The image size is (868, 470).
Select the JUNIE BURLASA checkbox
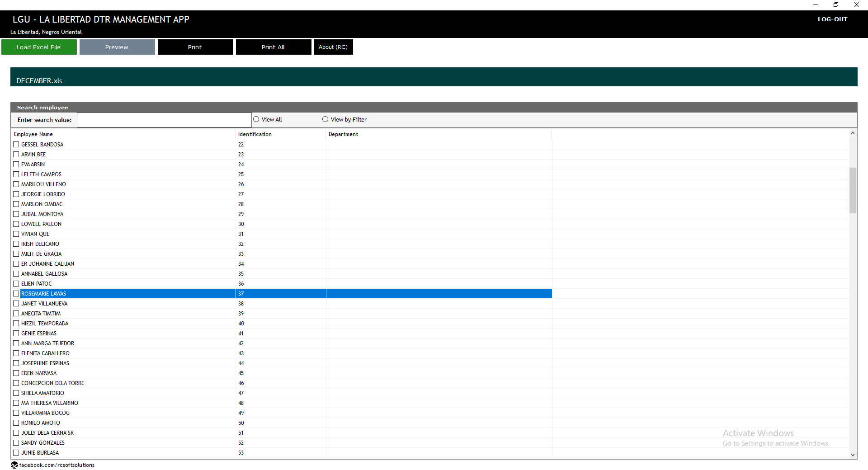16,453
